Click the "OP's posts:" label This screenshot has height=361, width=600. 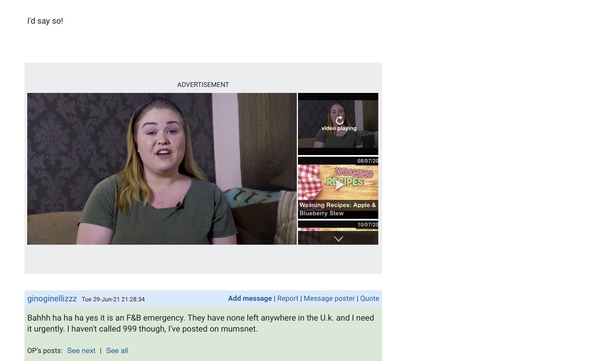click(x=44, y=351)
